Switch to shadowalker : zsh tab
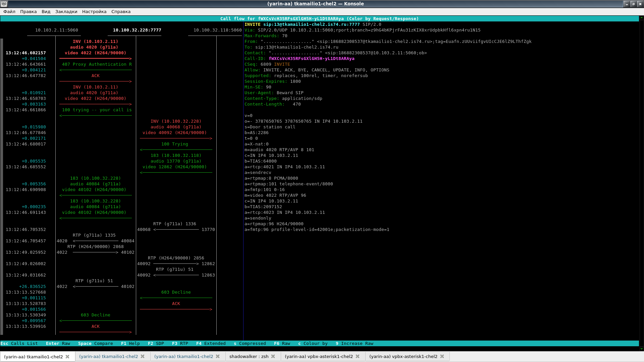 pyautogui.click(x=249, y=357)
